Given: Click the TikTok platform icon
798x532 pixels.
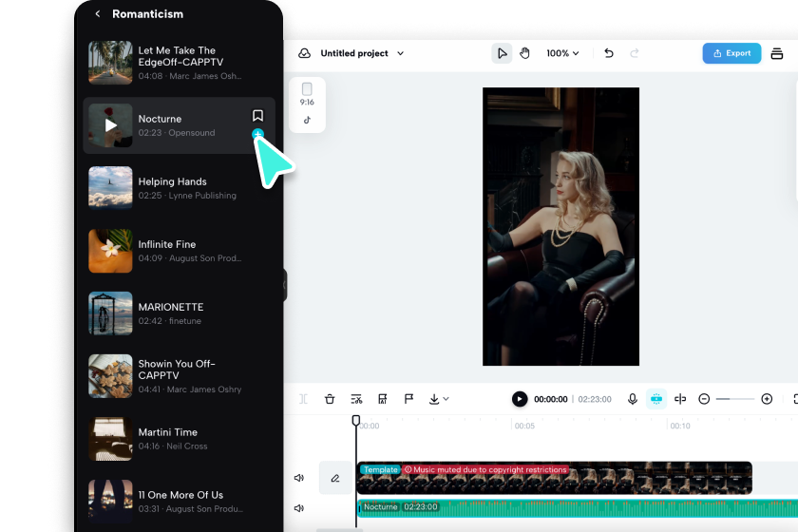Looking at the screenshot, I should click(x=307, y=120).
